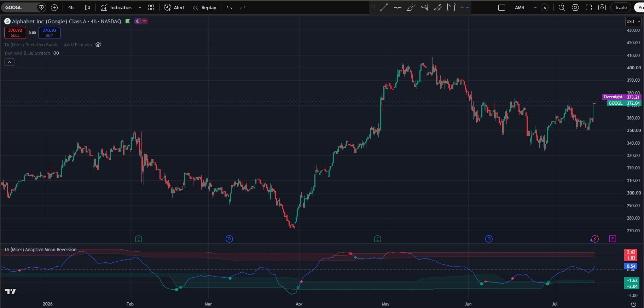Viewport: 644px width, 308px height.
Task: Click the 370.92 BUY button
Action: [x=50, y=33]
